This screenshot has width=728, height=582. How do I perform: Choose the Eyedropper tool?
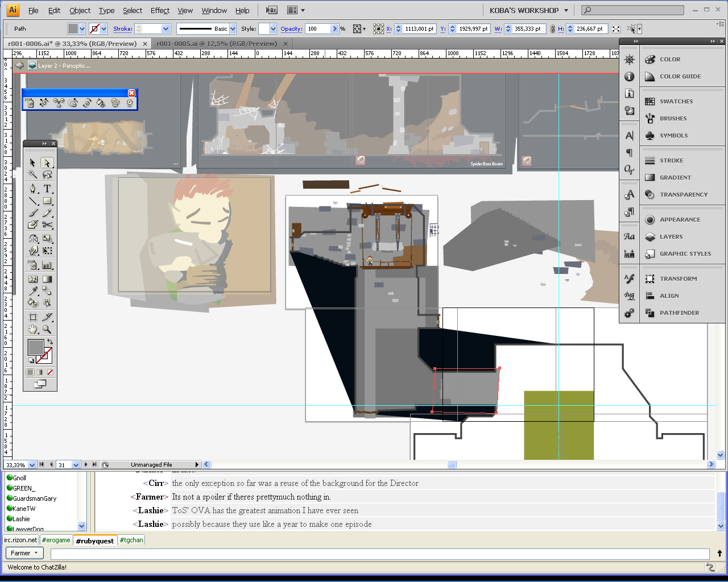[x=33, y=292]
